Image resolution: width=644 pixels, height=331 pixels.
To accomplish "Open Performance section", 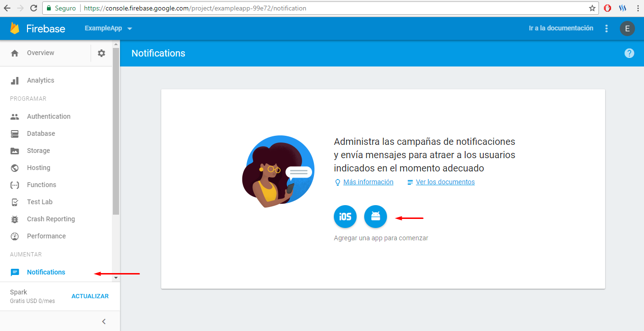I will click(x=46, y=236).
